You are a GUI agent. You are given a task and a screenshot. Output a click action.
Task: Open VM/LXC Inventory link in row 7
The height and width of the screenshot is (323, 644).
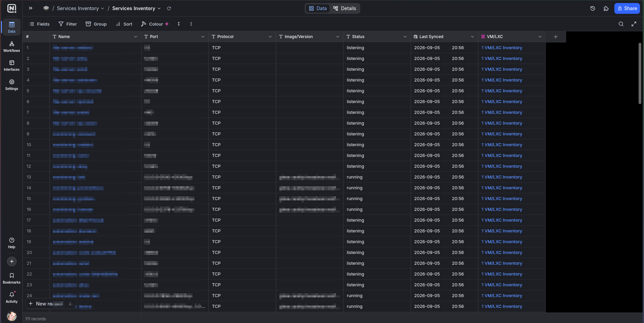pyautogui.click(x=502, y=112)
